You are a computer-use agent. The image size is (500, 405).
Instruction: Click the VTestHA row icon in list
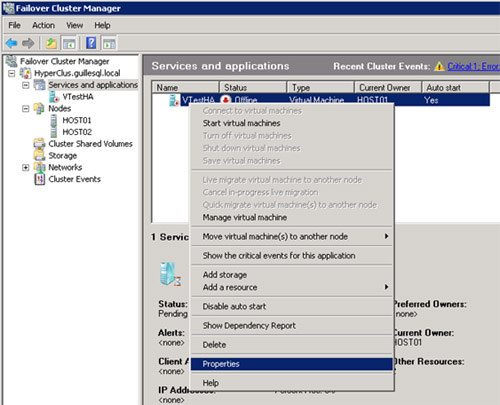coord(174,100)
